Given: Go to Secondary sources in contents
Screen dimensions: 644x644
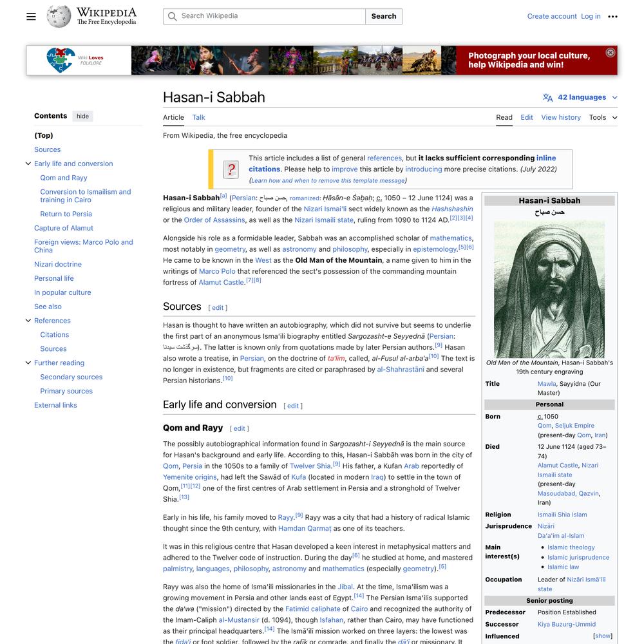Looking at the screenshot, I should point(71,377).
